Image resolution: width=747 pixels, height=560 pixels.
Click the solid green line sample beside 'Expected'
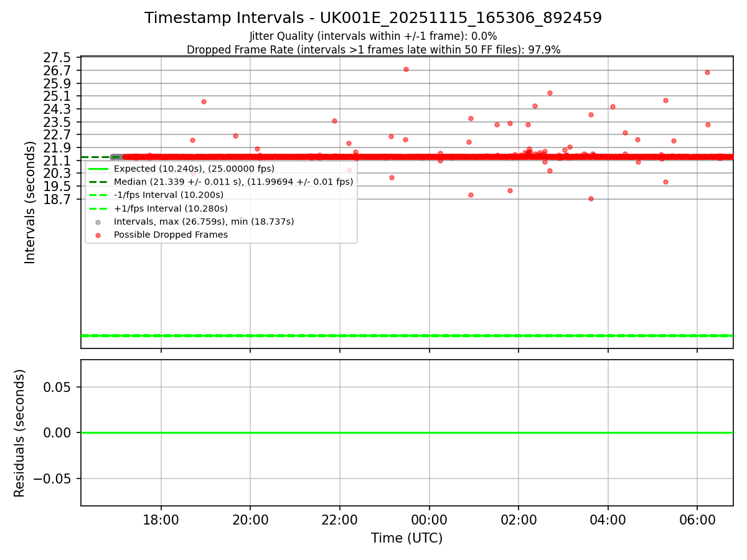[x=98, y=169]
